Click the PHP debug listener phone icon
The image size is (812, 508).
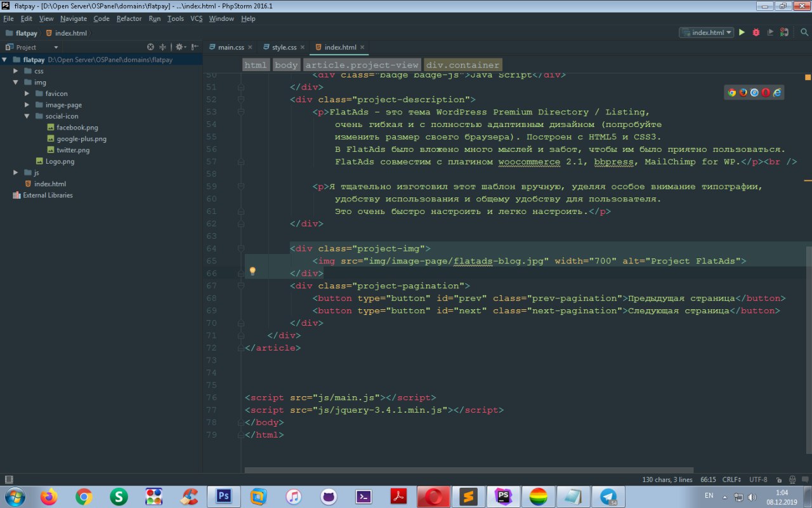(785, 32)
